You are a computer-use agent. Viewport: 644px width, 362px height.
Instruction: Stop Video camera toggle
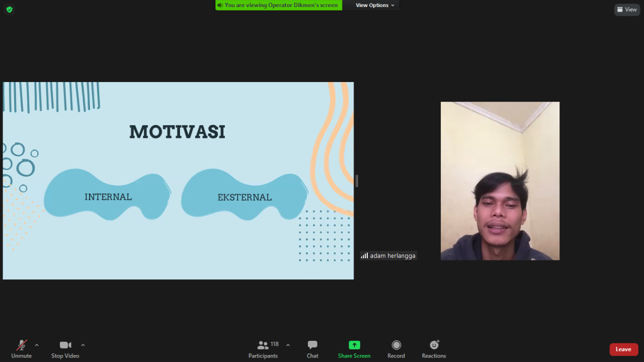point(65,349)
